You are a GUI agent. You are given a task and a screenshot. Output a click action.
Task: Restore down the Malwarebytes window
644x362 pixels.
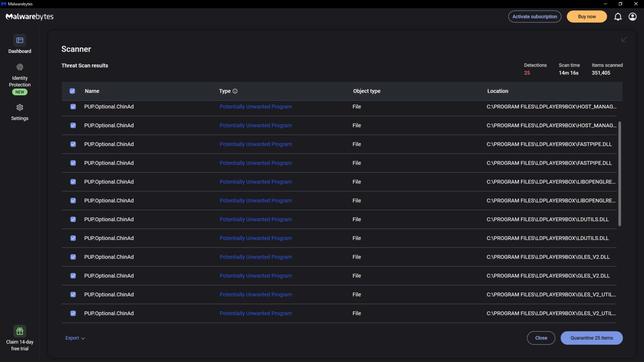pos(620,4)
